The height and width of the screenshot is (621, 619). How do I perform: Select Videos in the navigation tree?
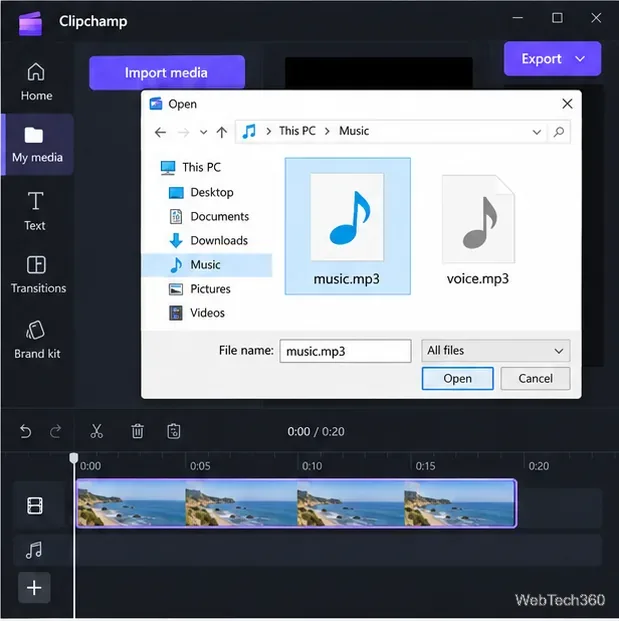(196, 313)
